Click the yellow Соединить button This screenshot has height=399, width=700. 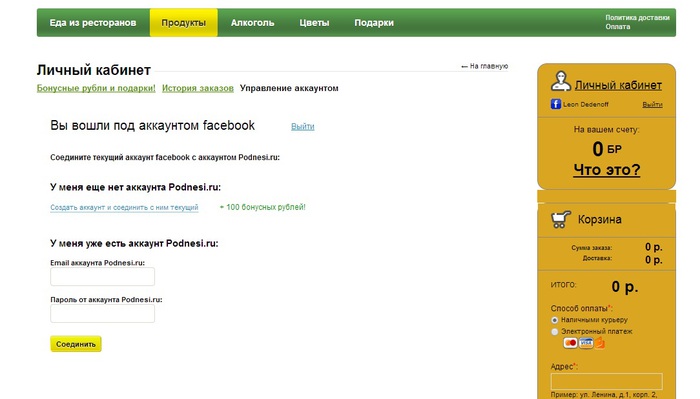(x=76, y=344)
